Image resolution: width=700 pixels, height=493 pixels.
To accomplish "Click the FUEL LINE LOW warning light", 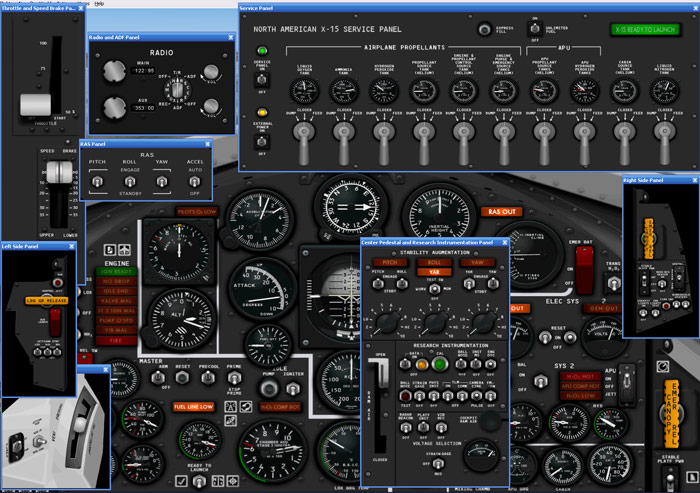I will click(194, 407).
